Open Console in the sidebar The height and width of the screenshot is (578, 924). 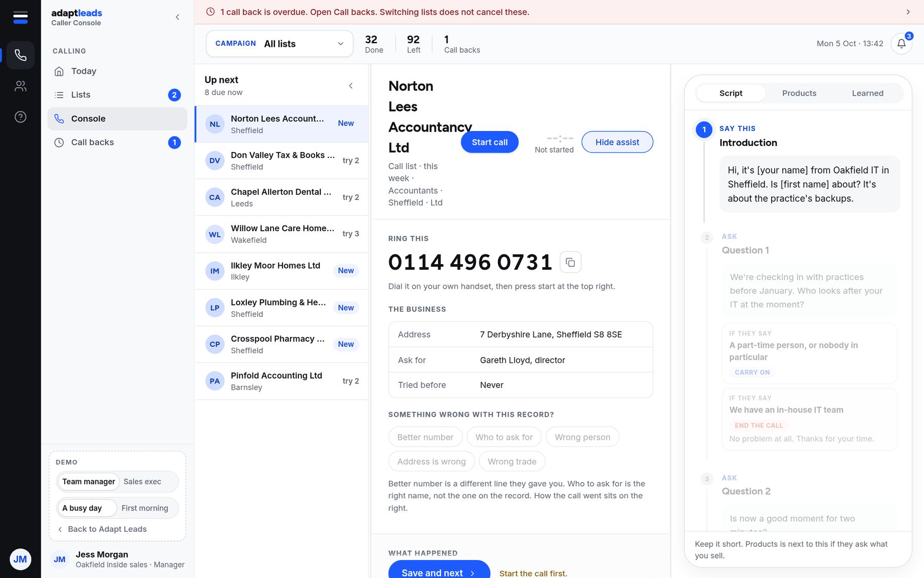pos(117,119)
